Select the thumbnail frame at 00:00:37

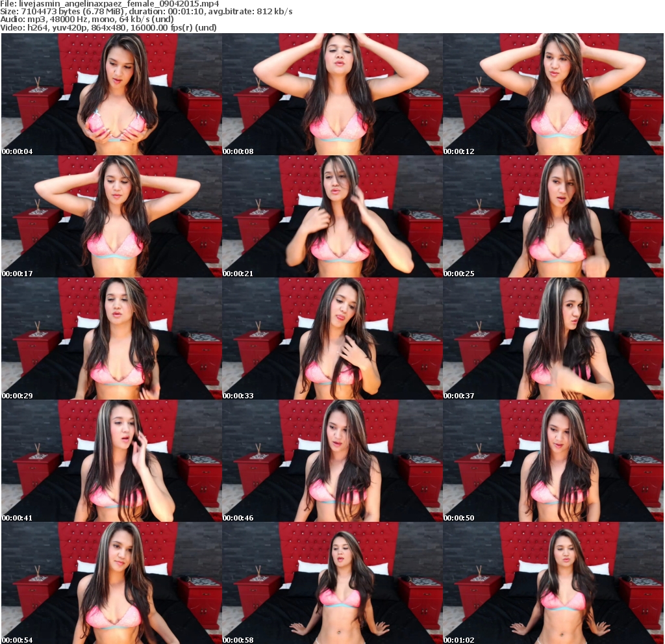(x=553, y=339)
